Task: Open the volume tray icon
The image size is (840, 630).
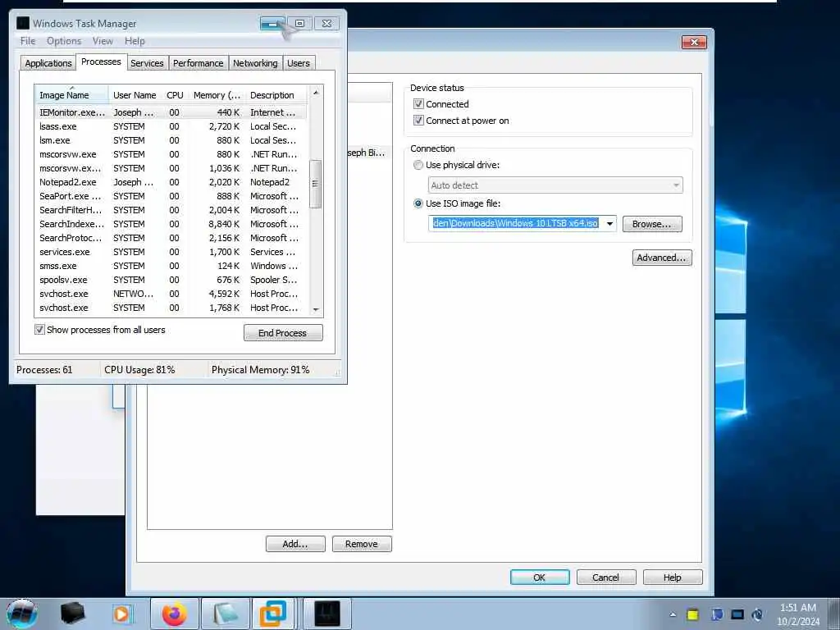Action: coord(757,614)
